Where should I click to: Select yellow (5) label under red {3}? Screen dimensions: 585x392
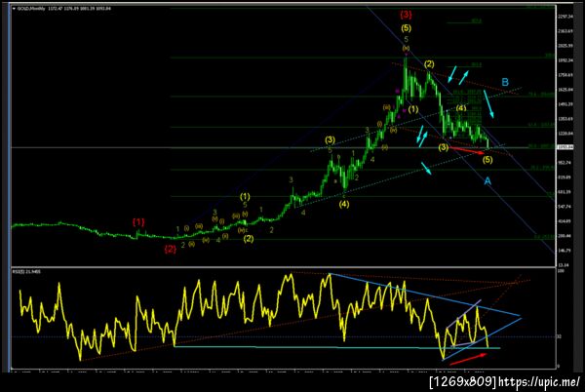[406, 28]
